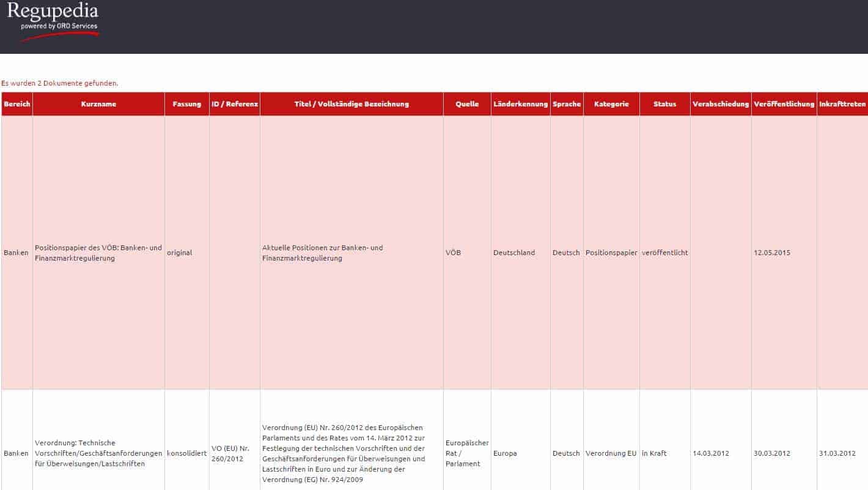The height and width of the screenshot is (490, 868).
Task: Click the Regupedia logo
Action: pyautogui.click(x=53, y=22)
